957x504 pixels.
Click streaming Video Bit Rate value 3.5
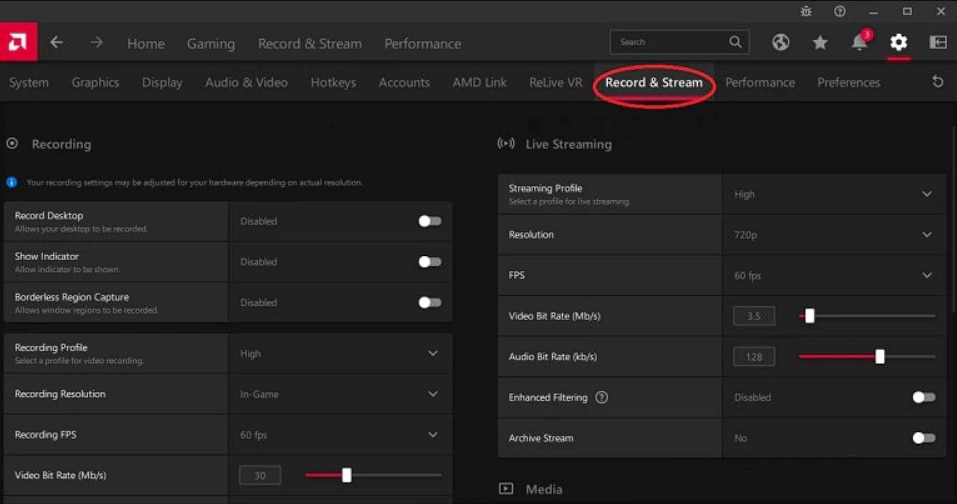[754, 316]
